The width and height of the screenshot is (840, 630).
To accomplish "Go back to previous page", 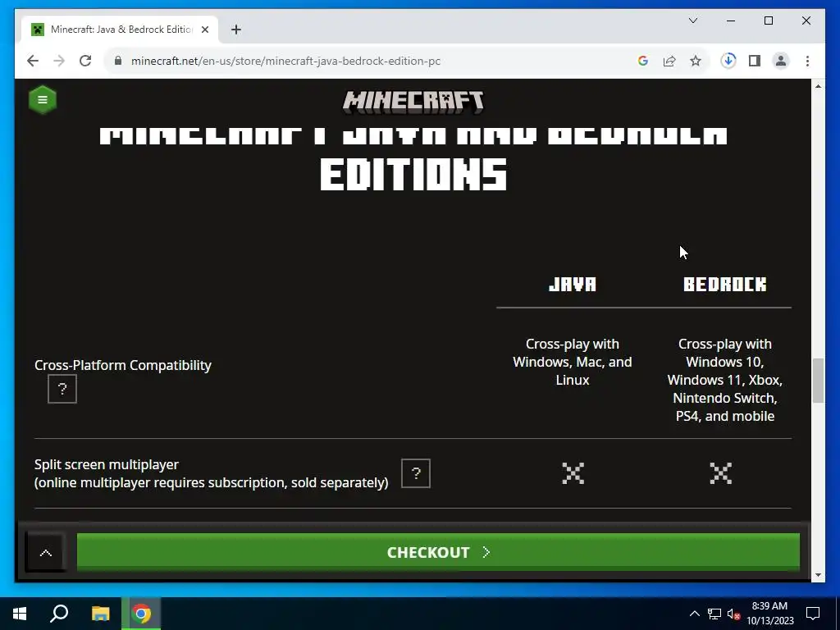I will 33,61.
